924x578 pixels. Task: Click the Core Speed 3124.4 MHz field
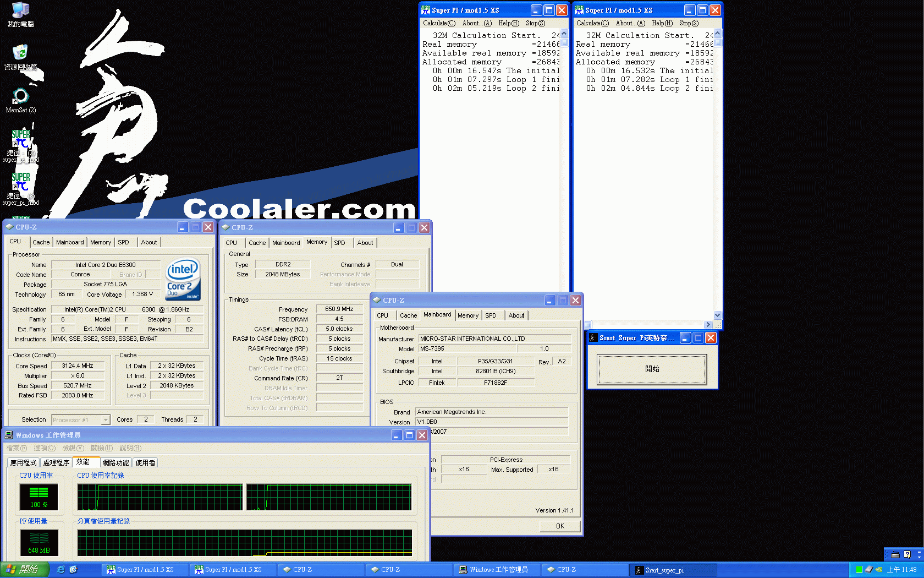click(x=77, y=366)
